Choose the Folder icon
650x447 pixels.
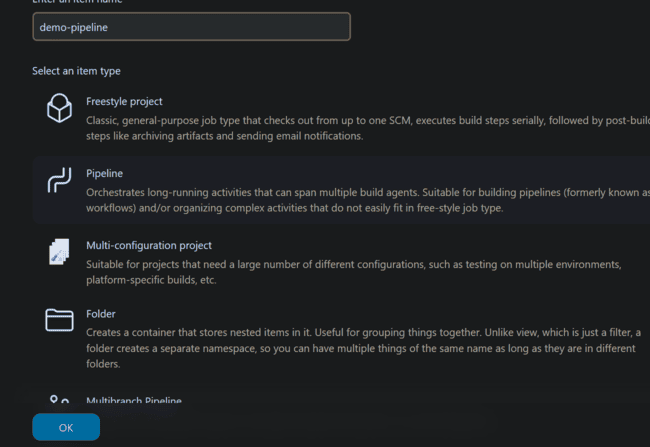[x=60, y=320]
